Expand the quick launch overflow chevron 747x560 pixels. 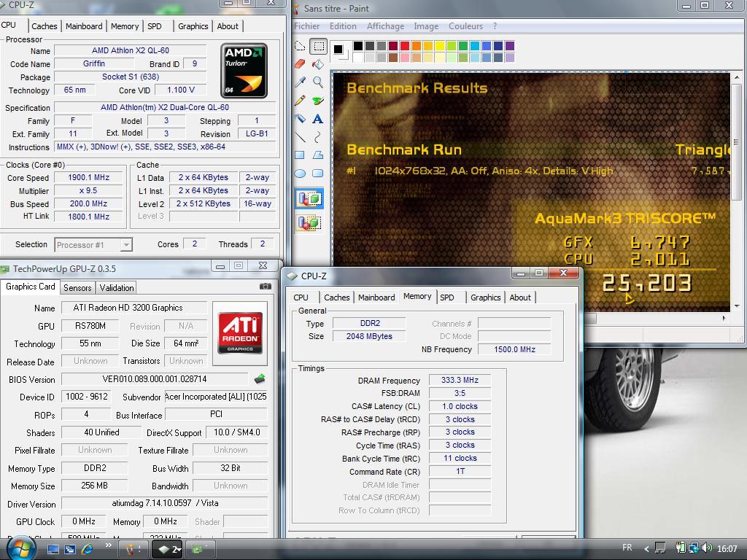pos(109,545)
